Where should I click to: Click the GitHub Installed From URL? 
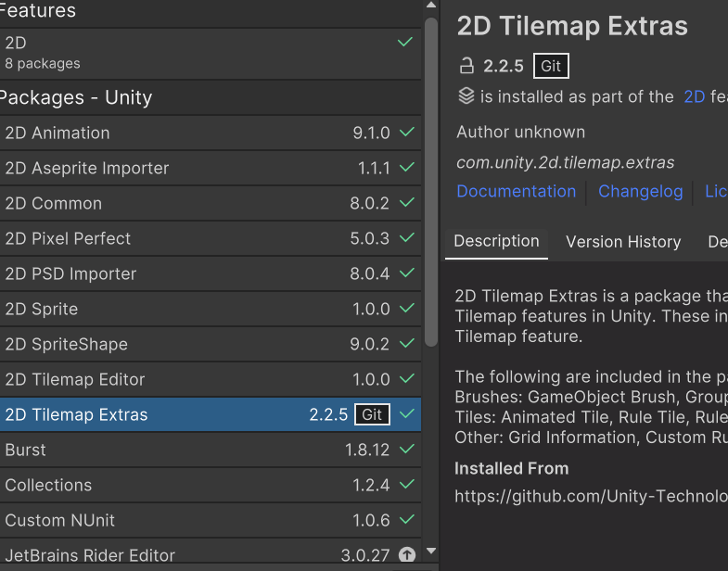coord(591,496)
